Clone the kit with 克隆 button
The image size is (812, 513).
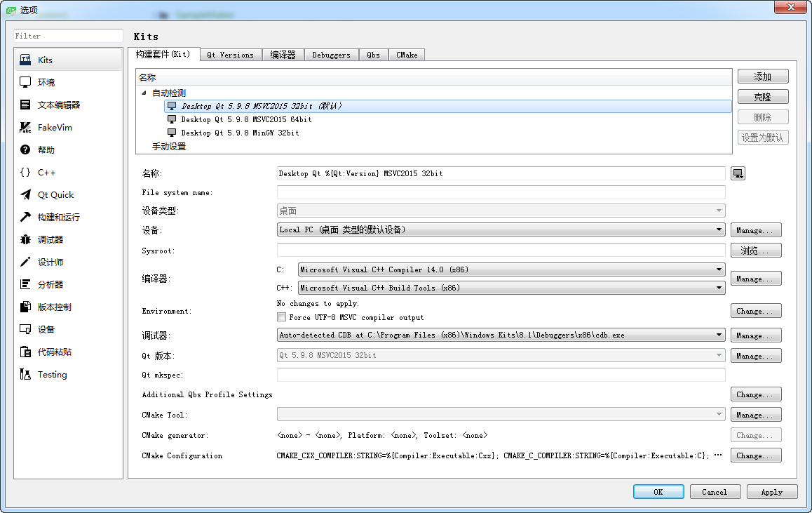tap(763, 96)
